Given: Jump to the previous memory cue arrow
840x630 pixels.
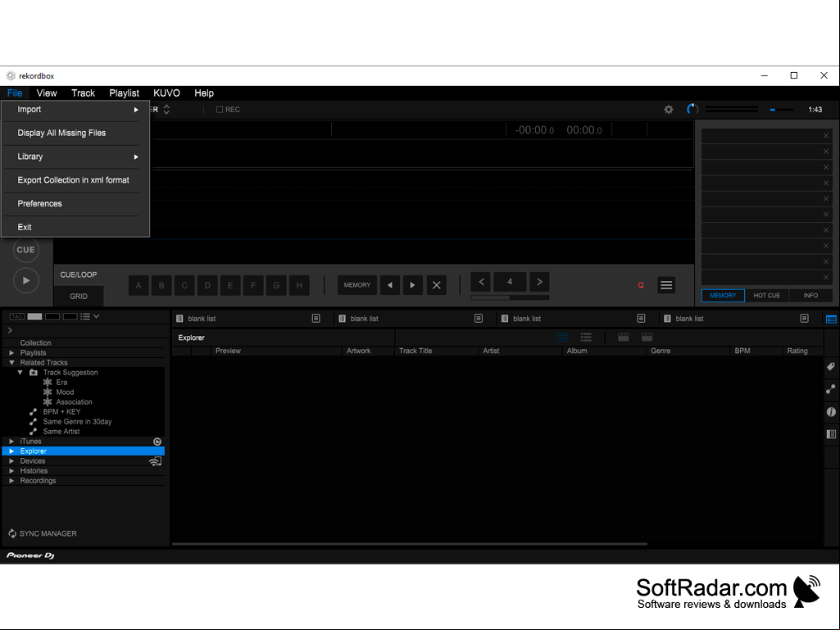Looking at the screenshot, I should tap(390, 285).
